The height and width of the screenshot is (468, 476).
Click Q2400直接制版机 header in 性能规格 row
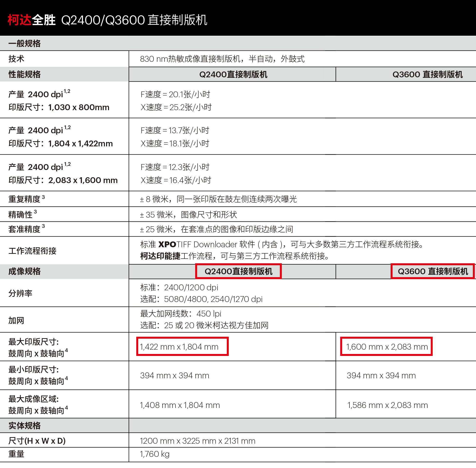[233, 74]
